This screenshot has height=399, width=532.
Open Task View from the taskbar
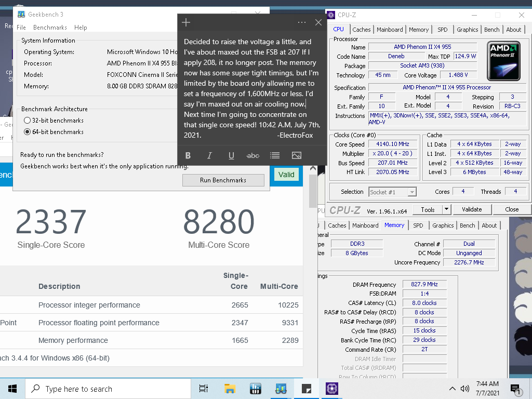point(204,389)
